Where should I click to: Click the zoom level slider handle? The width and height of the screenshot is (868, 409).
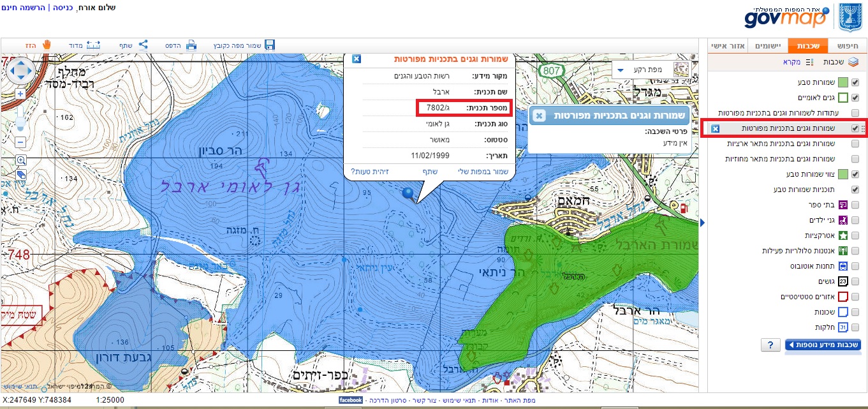coord(20,121)
